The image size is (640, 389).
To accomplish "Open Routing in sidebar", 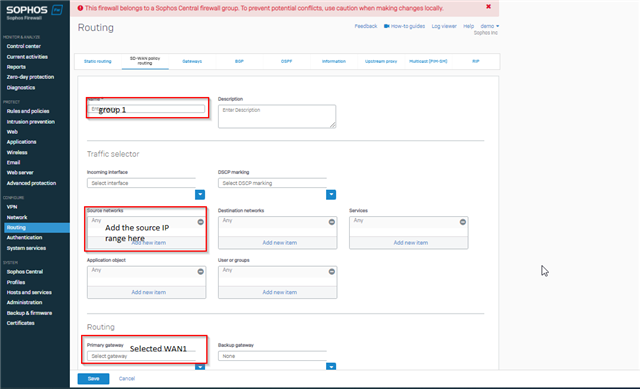I will (37, 227).
